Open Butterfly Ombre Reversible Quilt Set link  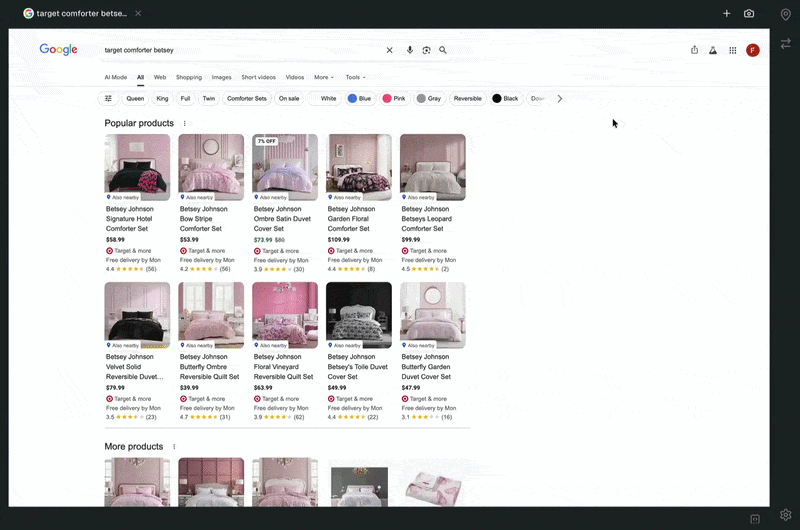[209, 367]
